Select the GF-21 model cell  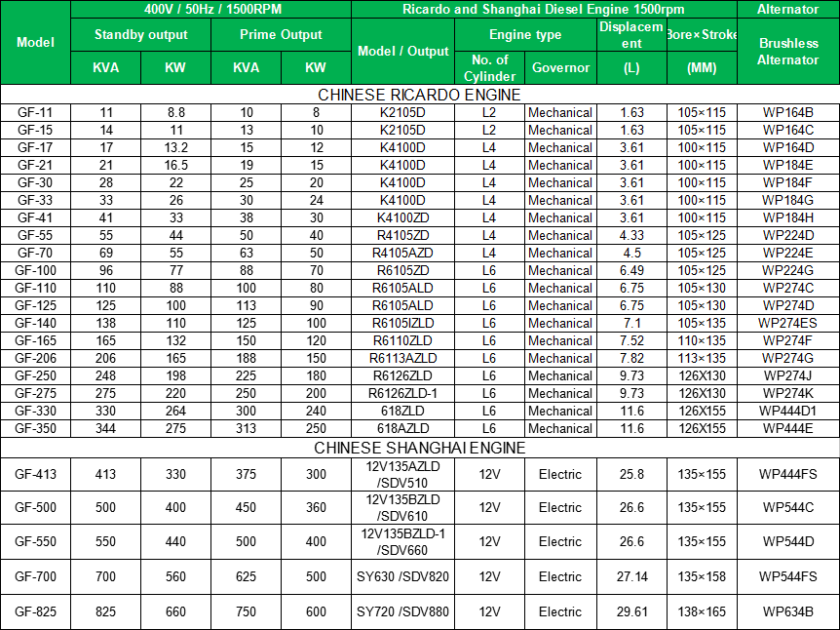pyautogui.click(x=35, y=165)
